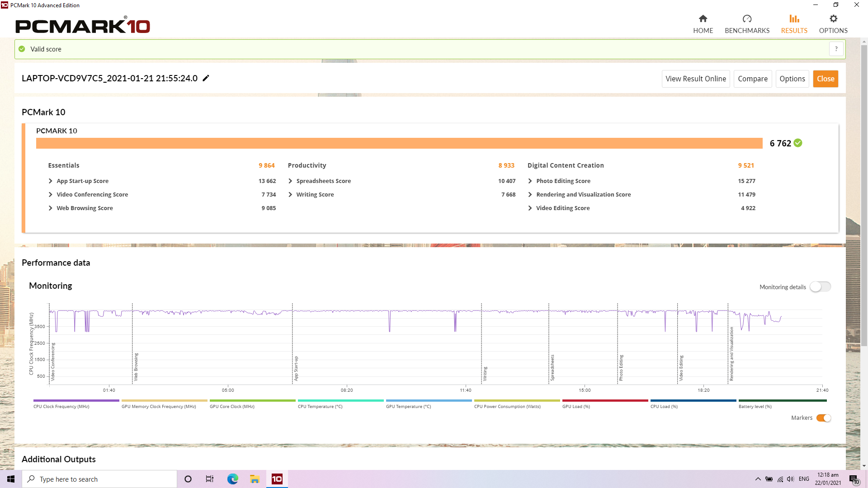Open Windows Start menu

(x=11, y=479)
